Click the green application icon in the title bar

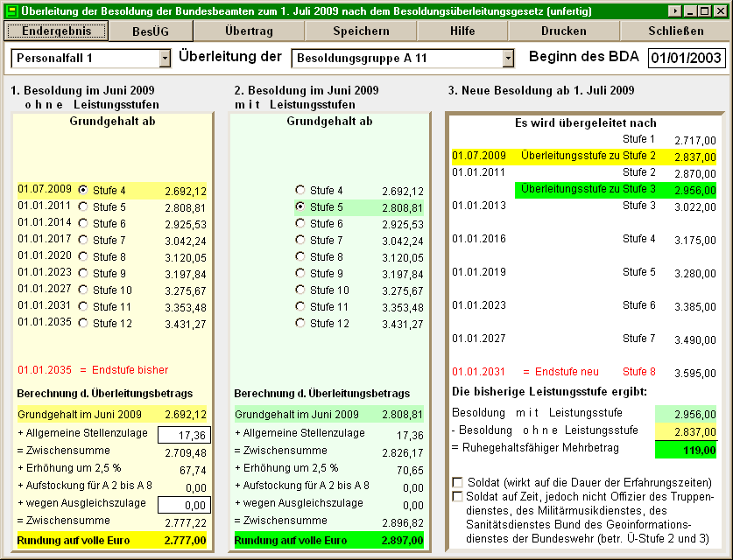tap(12, 10)
